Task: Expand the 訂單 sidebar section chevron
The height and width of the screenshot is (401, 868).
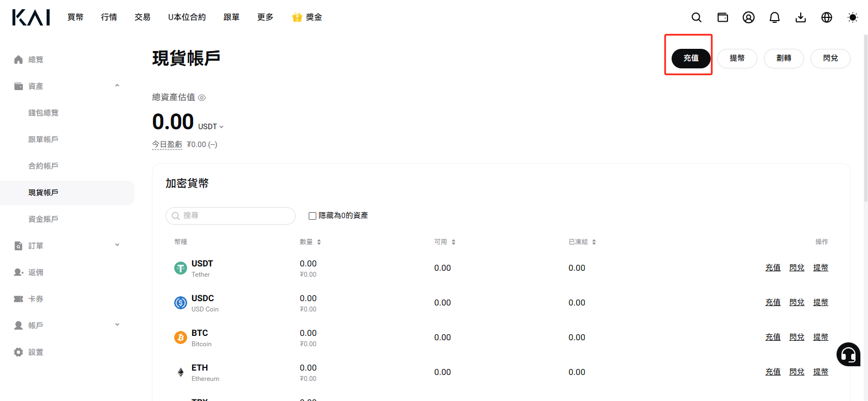Action: point(117,245)
